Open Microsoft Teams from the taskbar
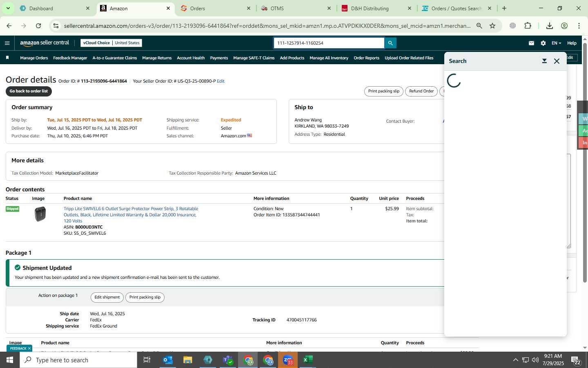 (x=228, y=360)
